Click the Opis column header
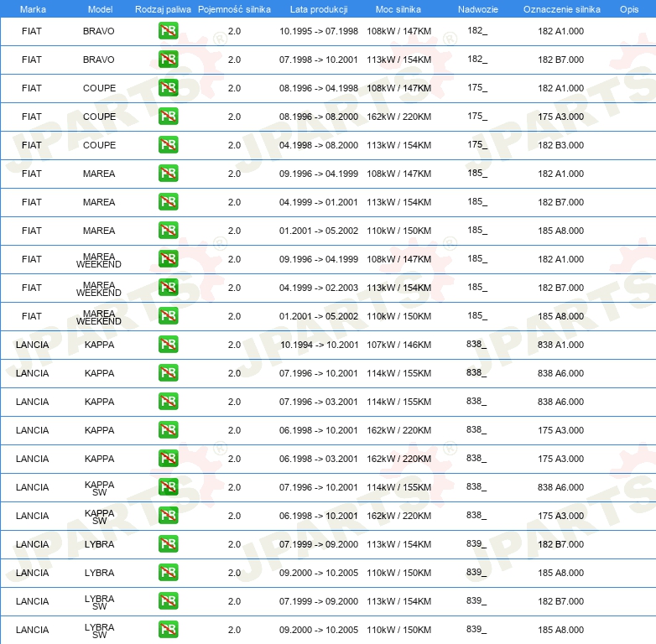Screen dimensions: 656x644 point(628,9)
